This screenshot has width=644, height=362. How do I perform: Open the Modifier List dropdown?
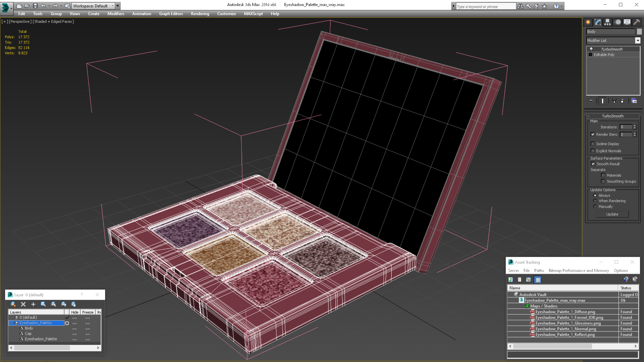point(638,40)
